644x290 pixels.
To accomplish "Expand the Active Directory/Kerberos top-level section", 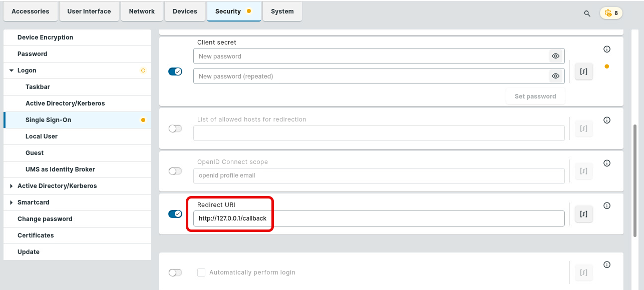I will pyautogui.click(x=12, y=186).
